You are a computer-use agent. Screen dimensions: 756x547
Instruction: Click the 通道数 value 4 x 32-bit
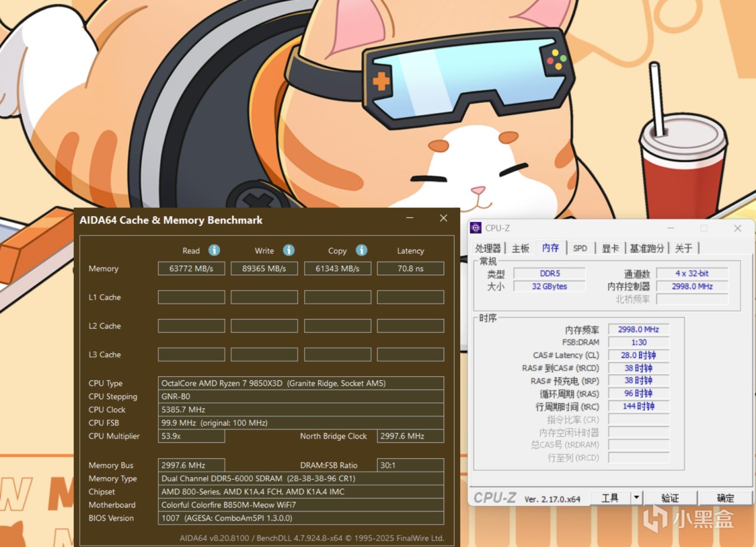point(692,273)
